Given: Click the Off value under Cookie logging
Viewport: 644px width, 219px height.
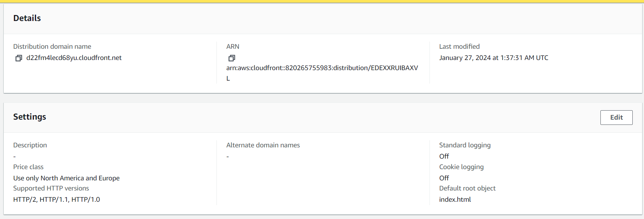Looking at the screenshot, I should coord(444,178).
